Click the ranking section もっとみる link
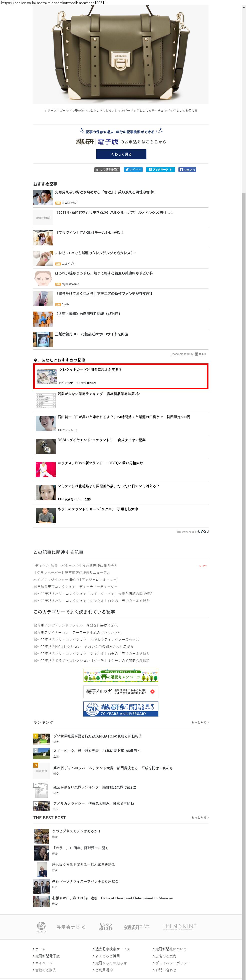This screenshot has height=980, width=246. [200, 723]
